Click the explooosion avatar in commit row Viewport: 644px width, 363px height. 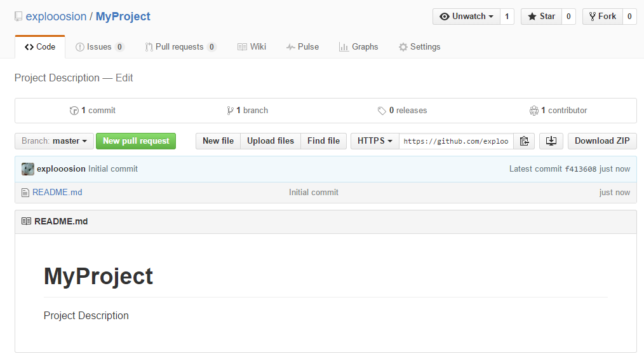click(x=28, y=169)
